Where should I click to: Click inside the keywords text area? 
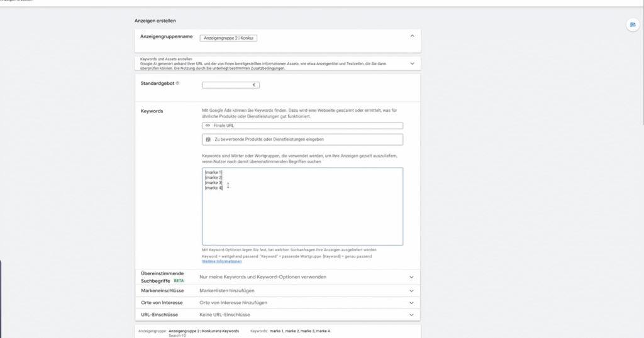coord(303,206)
